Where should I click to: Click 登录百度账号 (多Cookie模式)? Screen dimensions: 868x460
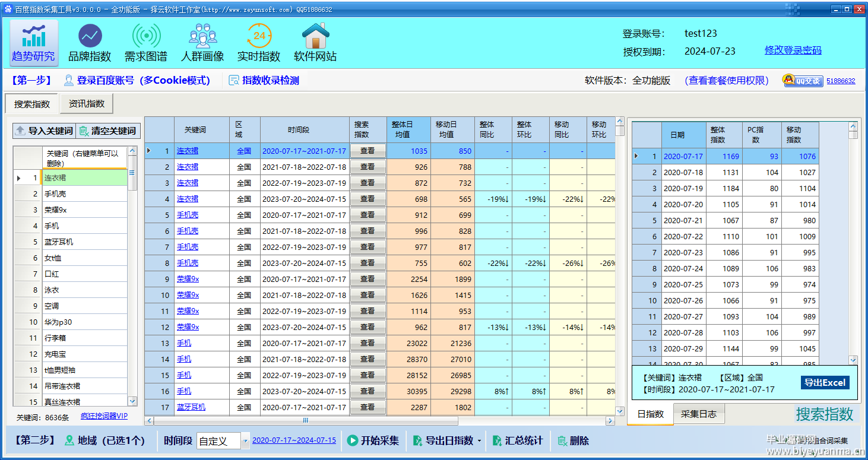pyautogui.click(x=137, y=81)
